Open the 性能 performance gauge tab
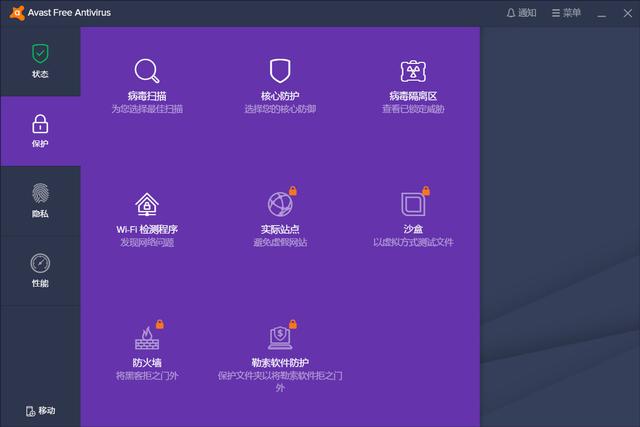 click(40, 271)
